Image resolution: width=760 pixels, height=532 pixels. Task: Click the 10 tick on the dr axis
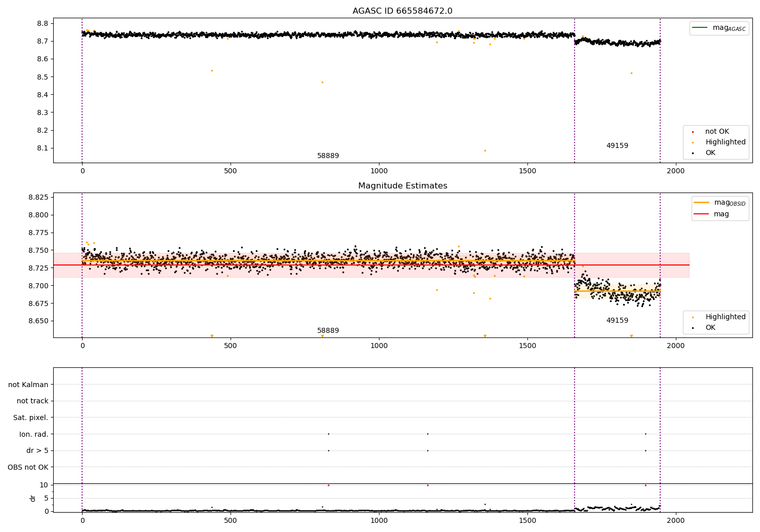[x=44, y=485]
